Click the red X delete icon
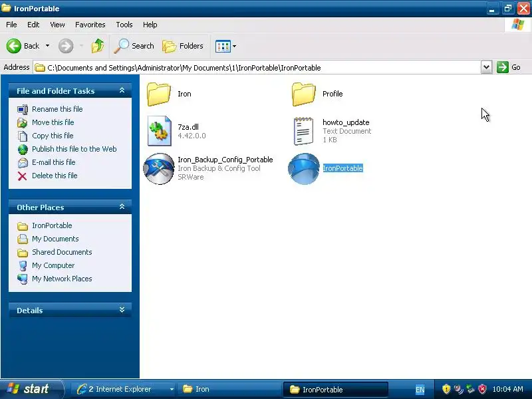The image size is (532, 399). click(23, 176)
